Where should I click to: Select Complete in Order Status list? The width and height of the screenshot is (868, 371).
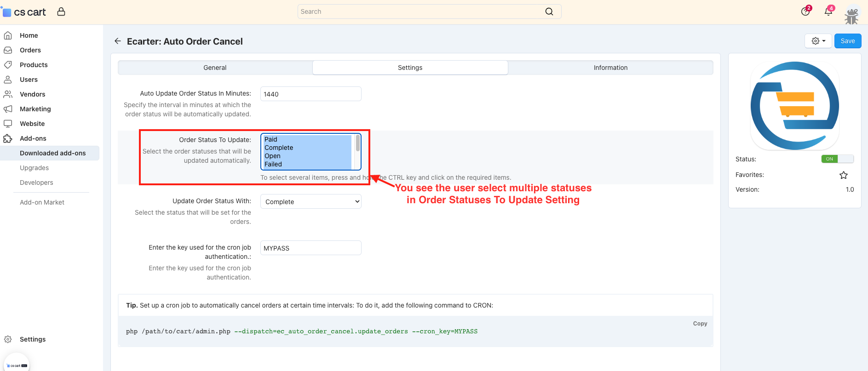coord(308,148)
